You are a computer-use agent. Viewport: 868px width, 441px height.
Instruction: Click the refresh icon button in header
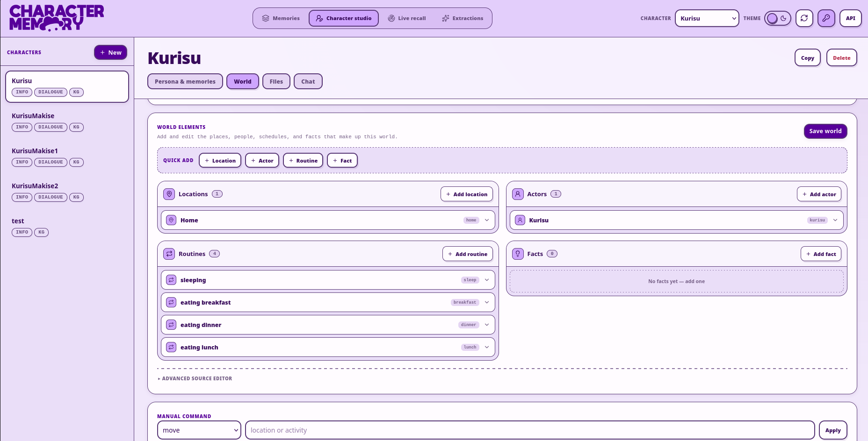tap(804, 18)
